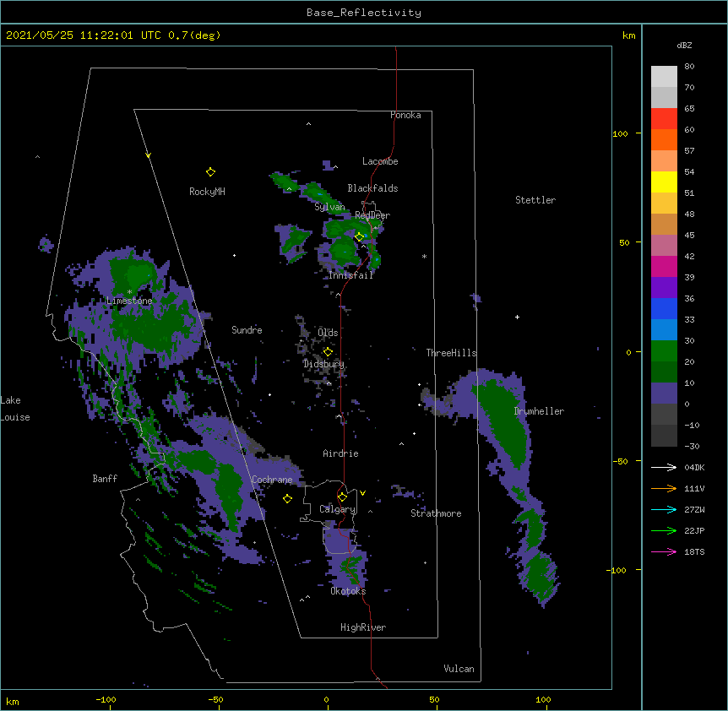Click the orange 111V legend arrow

pyautogui.click(x=664, y=488)
